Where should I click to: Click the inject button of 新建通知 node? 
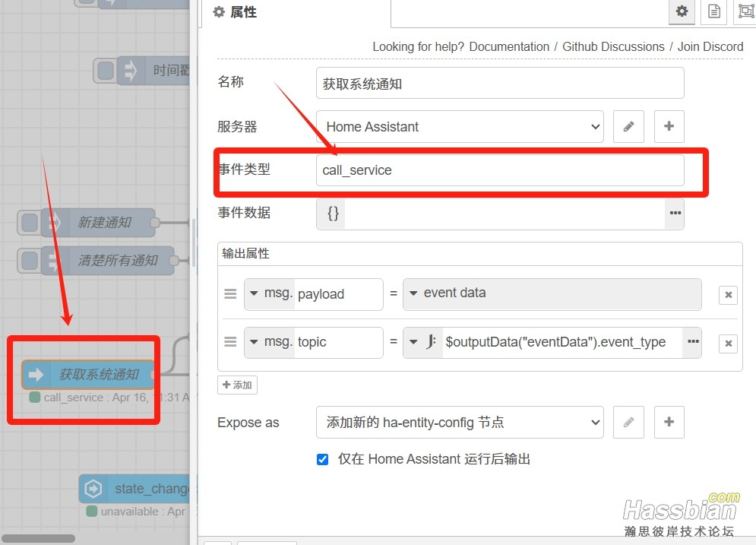[x=30, y=223]
